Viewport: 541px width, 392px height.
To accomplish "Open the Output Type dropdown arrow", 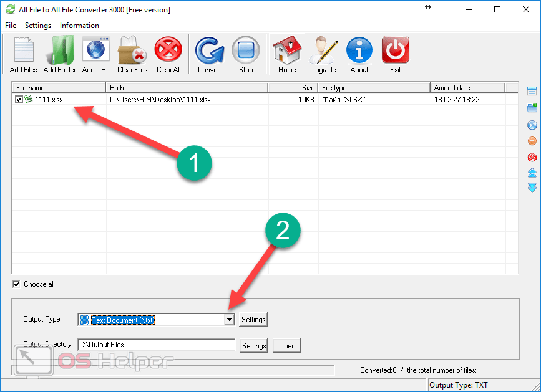I will pyautogui.click(x=229, y=320).
